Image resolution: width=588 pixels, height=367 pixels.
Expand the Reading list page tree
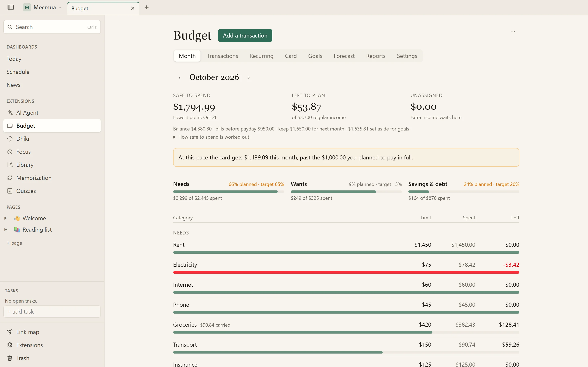(x=6, y=230)
